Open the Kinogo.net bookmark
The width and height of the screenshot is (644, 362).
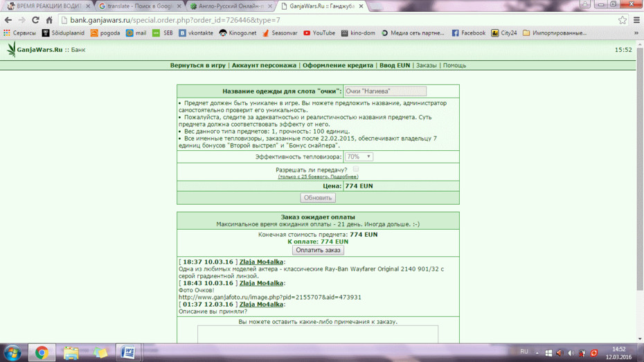(238, 33)
